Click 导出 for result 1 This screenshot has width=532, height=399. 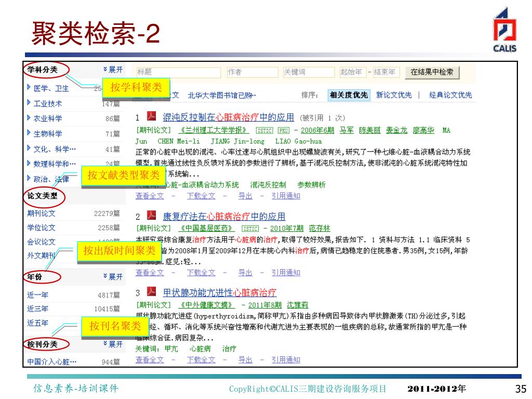coord(245,196)
